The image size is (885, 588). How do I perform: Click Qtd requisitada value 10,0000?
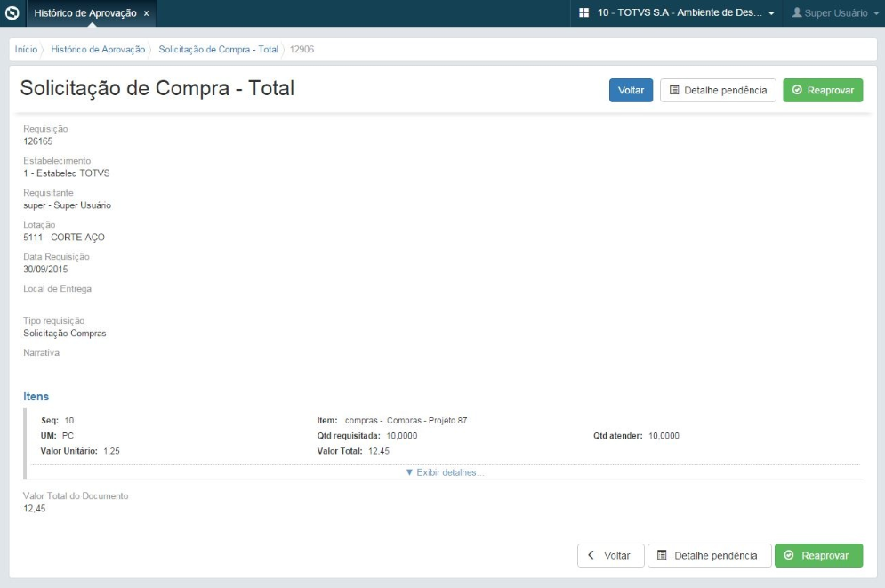pyautogui.click(x=402, y=436)
